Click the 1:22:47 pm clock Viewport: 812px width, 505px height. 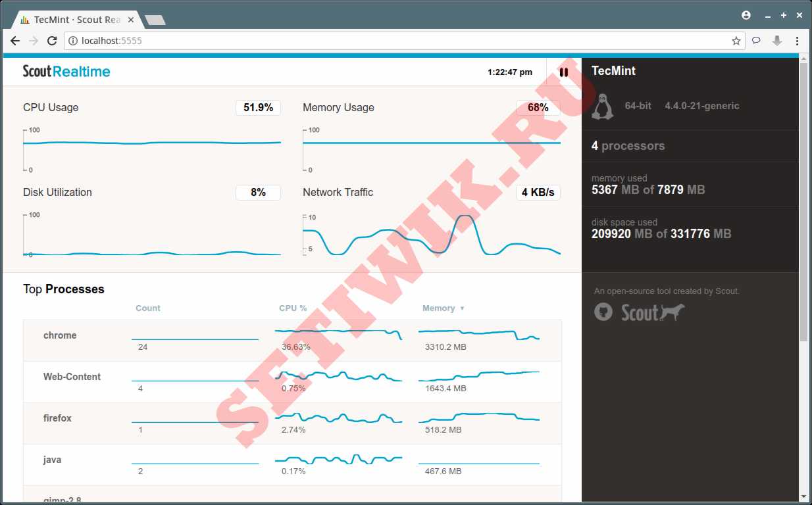pos(510,72)
